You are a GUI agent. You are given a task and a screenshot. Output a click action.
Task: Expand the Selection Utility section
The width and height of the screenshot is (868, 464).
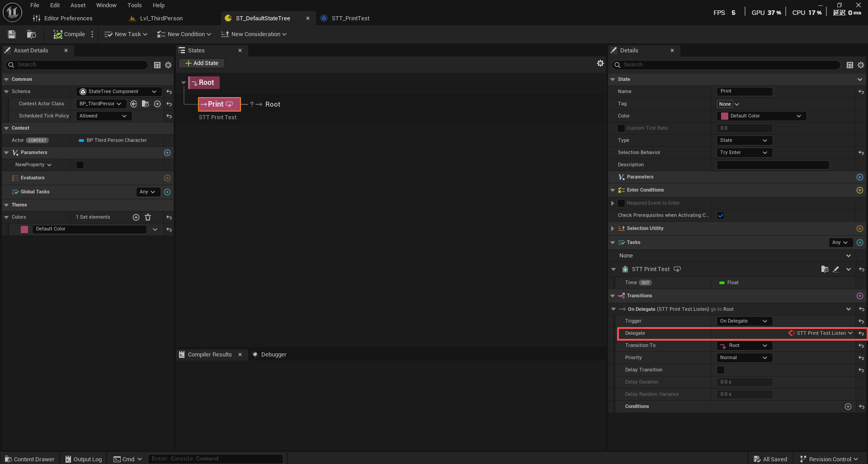613,229
